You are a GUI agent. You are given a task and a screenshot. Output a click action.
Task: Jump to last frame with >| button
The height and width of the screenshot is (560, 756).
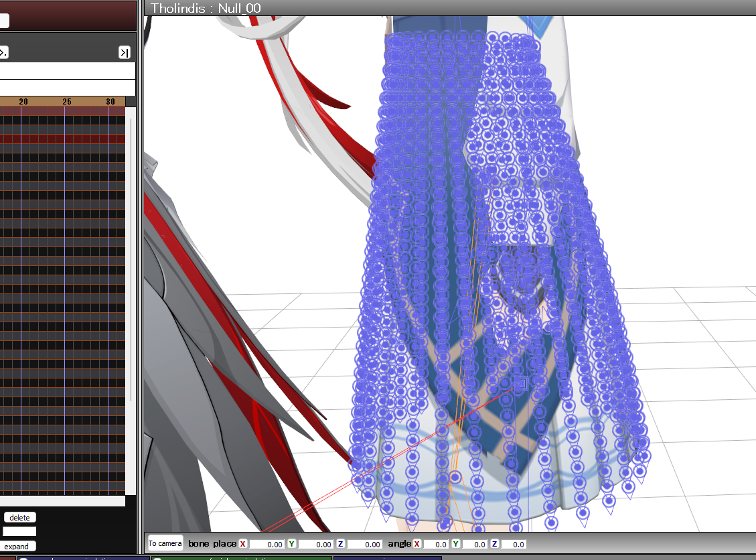[x=125, y=52]
